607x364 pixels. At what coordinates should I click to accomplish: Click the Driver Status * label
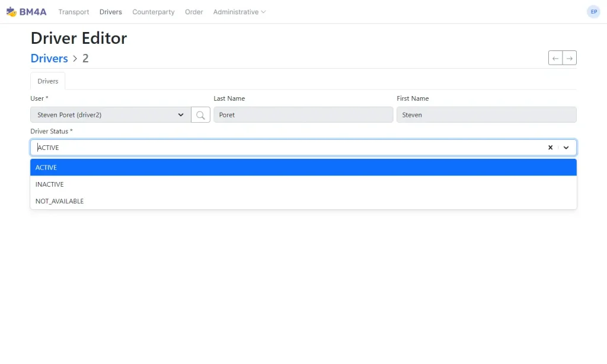point(52,131)
